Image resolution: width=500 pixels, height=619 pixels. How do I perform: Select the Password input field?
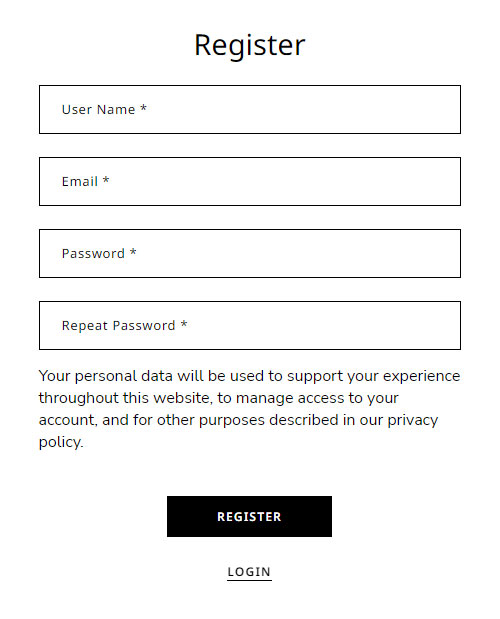(250, 253)
